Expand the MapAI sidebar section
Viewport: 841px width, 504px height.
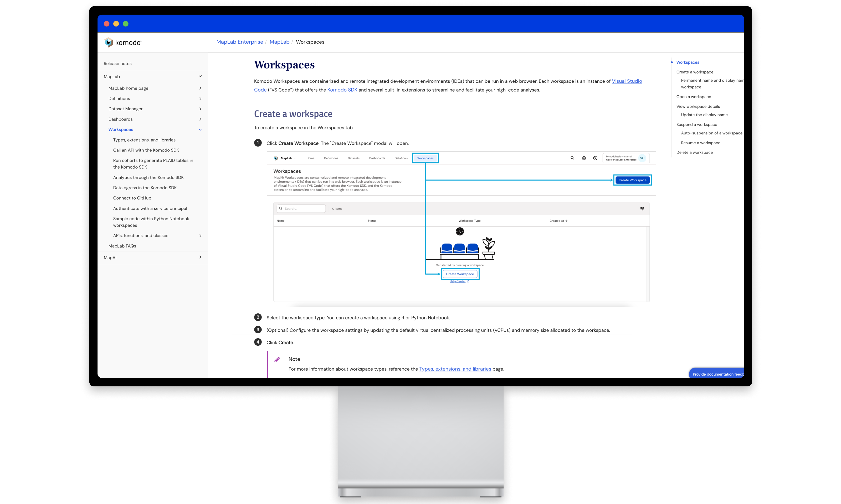tap(200, 258)
